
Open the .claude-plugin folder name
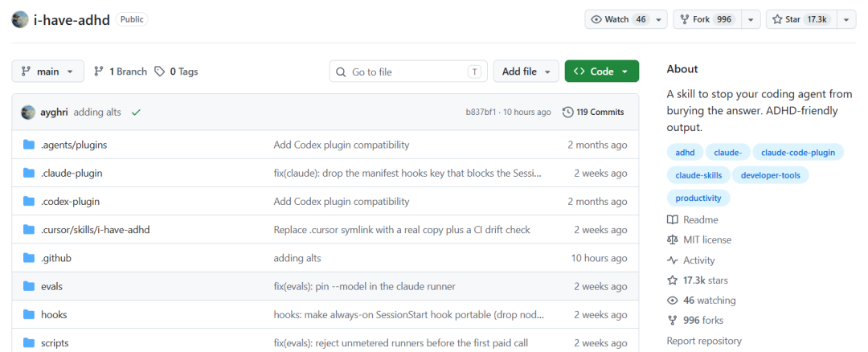[72, 174]
